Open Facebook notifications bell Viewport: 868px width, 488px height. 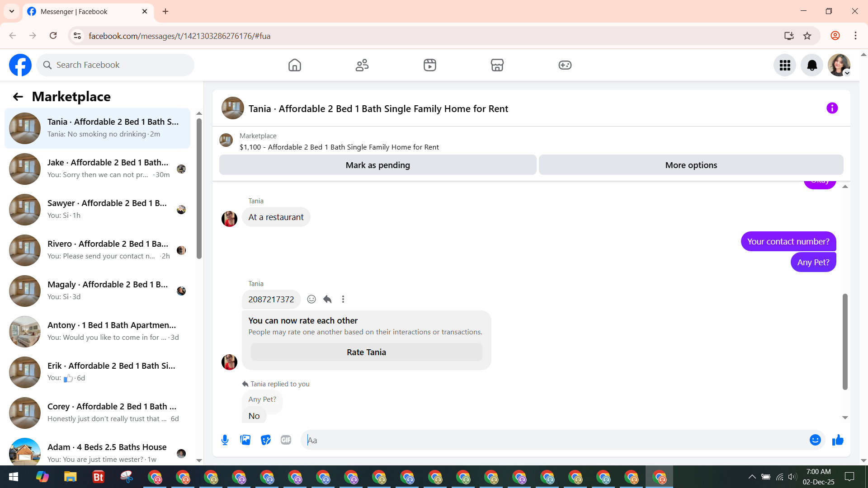pos(812,66)
